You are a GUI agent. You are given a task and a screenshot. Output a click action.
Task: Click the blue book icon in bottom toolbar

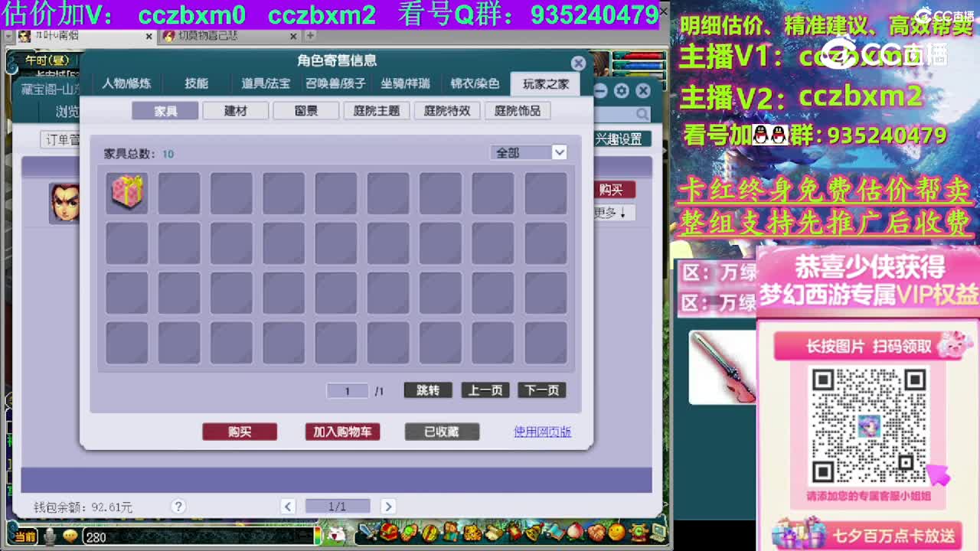(555, 532)
